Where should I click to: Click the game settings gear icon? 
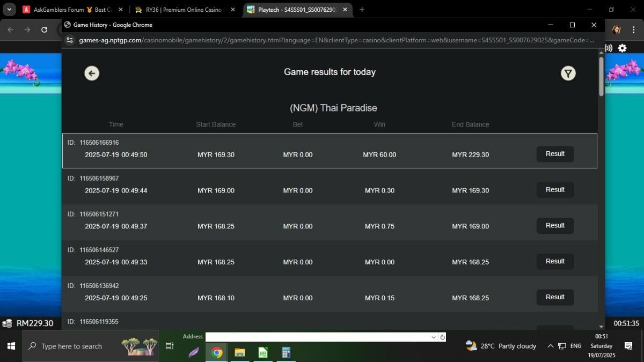coord(622,48)
